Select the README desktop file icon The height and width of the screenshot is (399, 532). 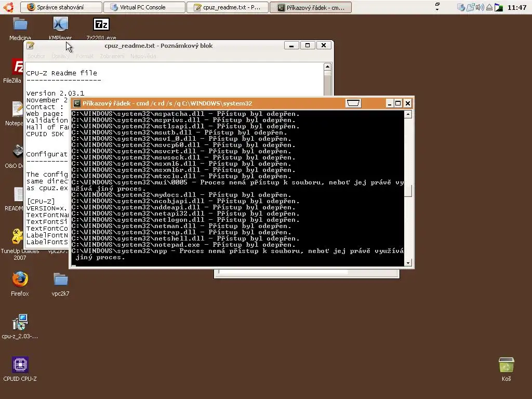[x=14, y=199]
